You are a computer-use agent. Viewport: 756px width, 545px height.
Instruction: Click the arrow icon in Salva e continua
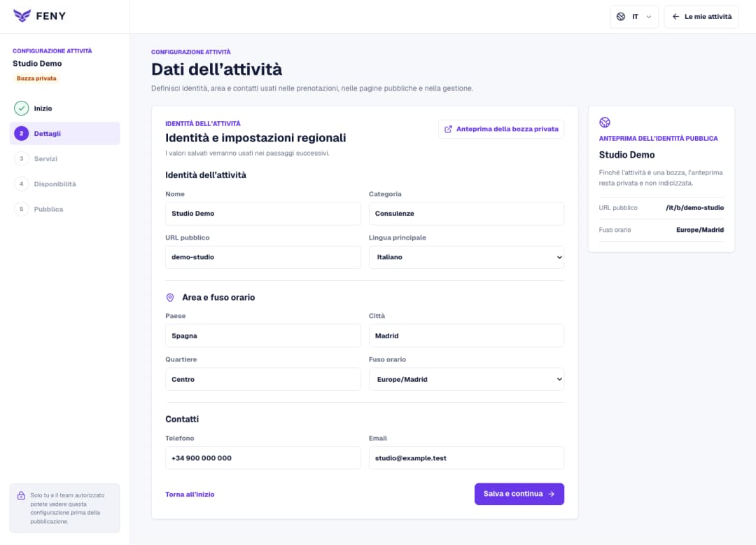point(552,494)
